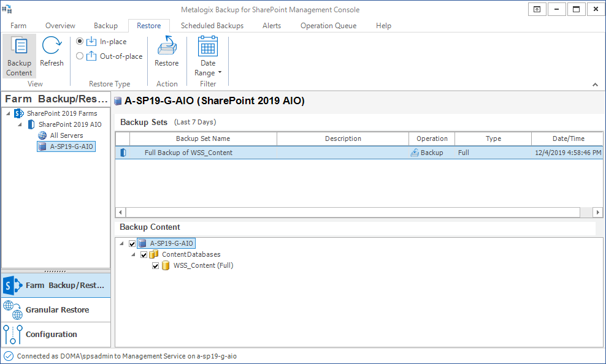This screenshot has width=606, height=364.
Task: Click the horizontal scrollbar right arrow
Action: [598, 212]
